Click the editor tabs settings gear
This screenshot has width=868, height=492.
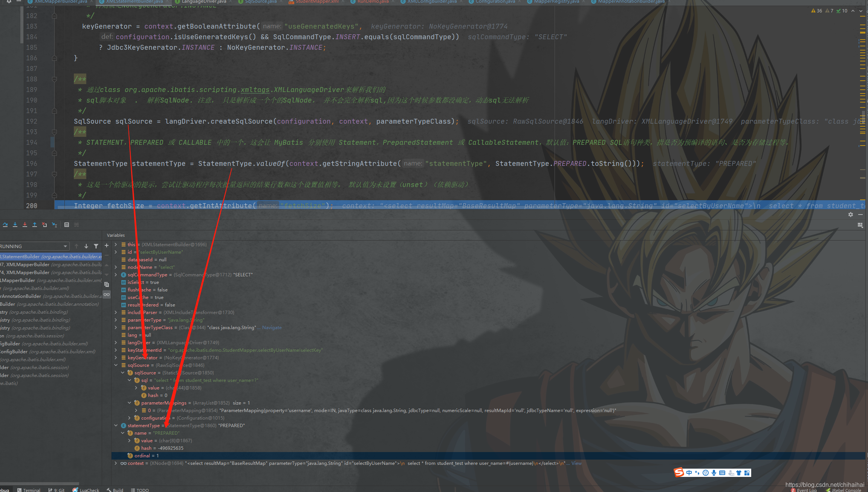pyautogui.click(x=9, y=2)
